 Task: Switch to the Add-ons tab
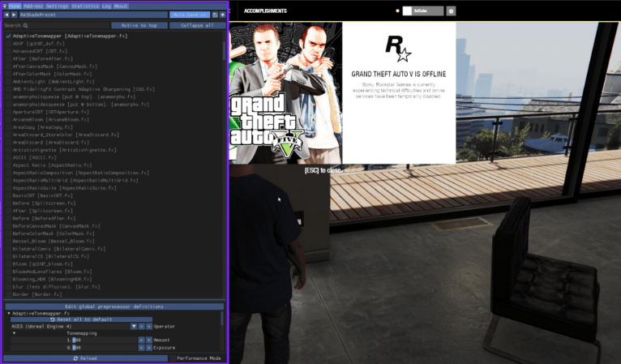(x=33, y=5)
